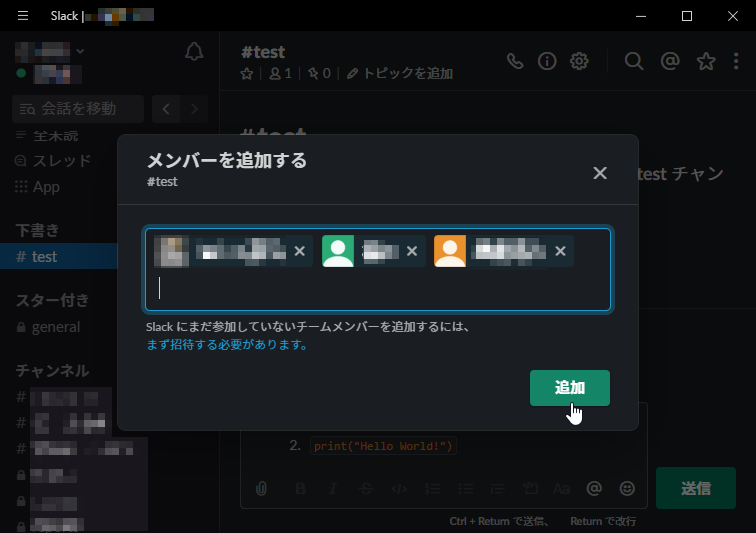The image size is (756, 533).
Task: Go back with the history left arrow
Action: coord(166,109)
